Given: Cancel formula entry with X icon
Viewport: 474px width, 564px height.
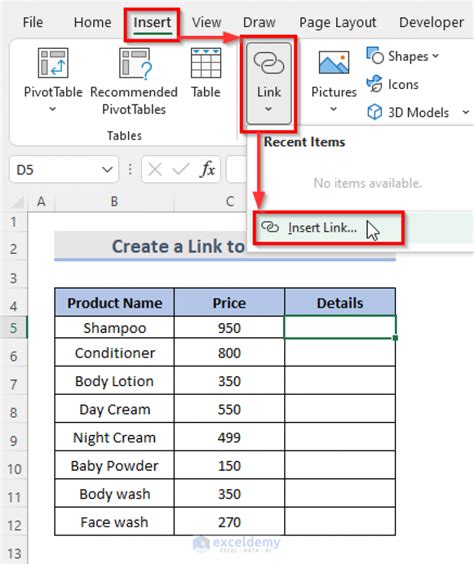Looking at the screenshot, I should [x=155, y=169].
